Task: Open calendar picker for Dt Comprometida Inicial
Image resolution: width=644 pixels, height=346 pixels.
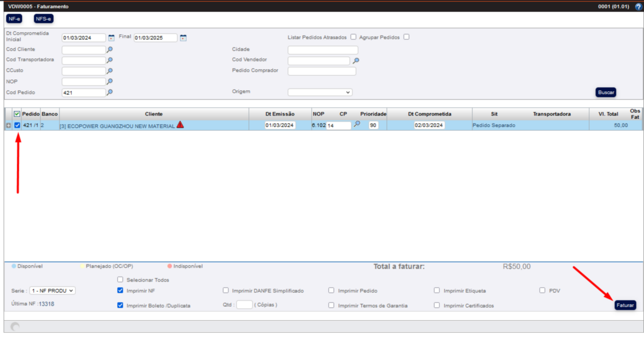Action: coord(111,38)
